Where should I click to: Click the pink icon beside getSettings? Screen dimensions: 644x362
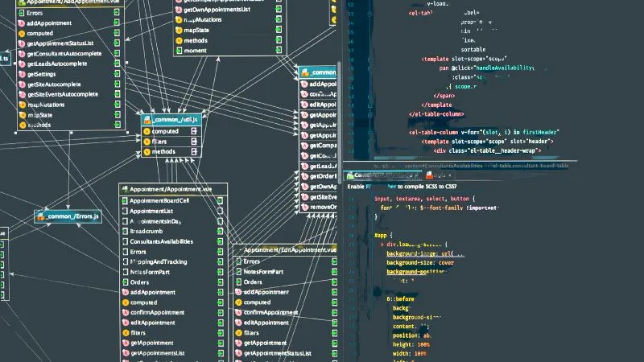click(22, 73)
